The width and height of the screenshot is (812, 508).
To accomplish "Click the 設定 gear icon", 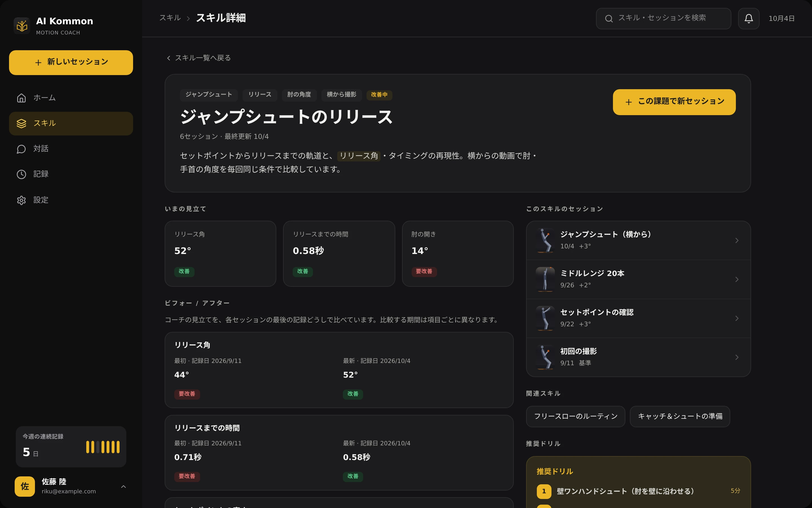I will pyautogui.click(x=21, y=200).
